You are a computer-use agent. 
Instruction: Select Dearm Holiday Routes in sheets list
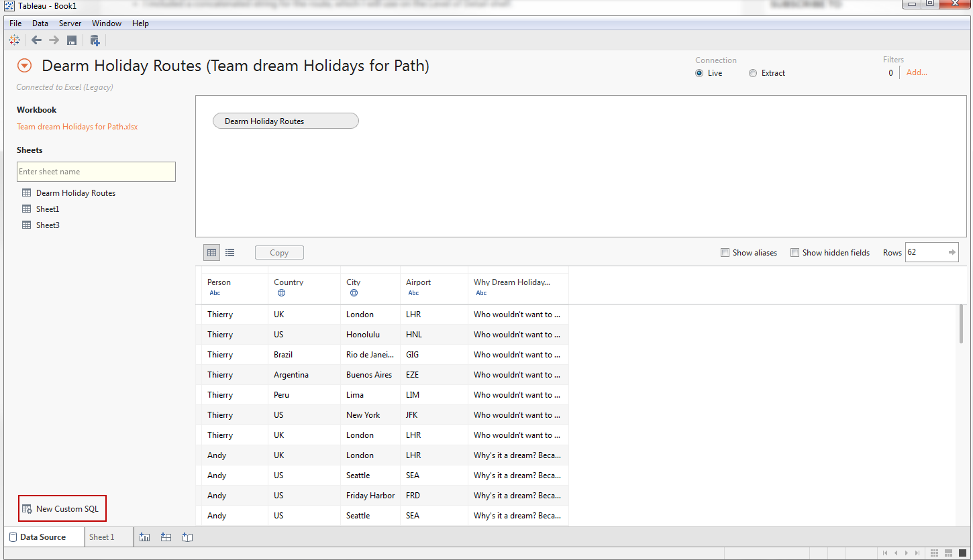(x=76, y=192)
